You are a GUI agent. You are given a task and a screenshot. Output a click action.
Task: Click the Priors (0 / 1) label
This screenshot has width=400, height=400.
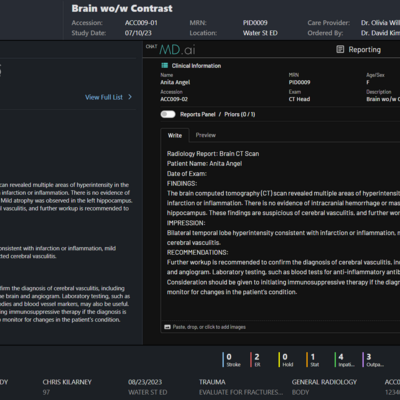(x=240, y=114)
